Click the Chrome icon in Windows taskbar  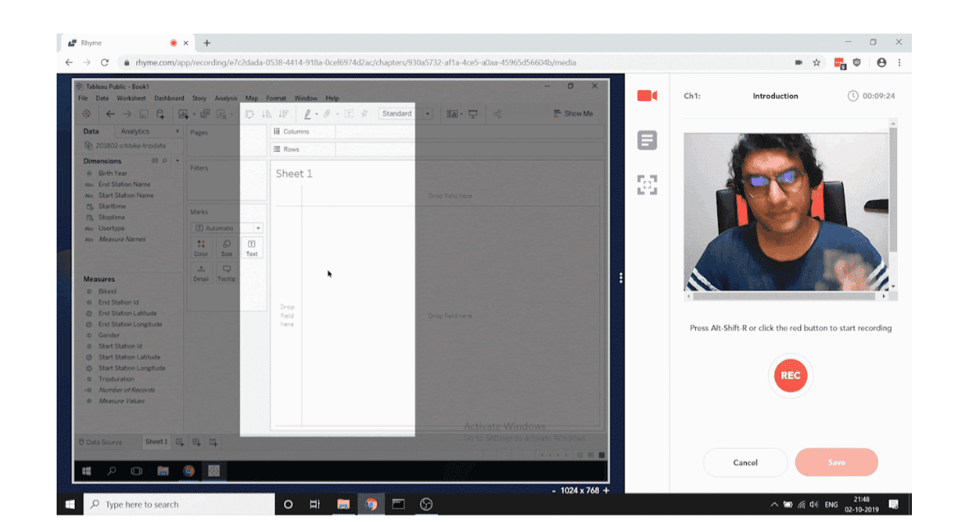pos(371,505)
